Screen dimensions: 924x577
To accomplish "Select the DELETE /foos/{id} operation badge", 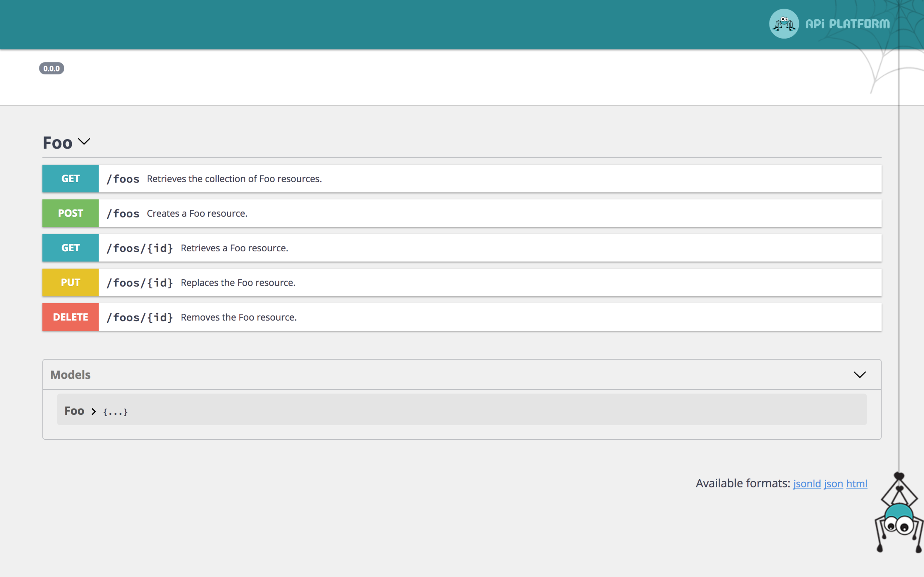I will click(70, 317).
